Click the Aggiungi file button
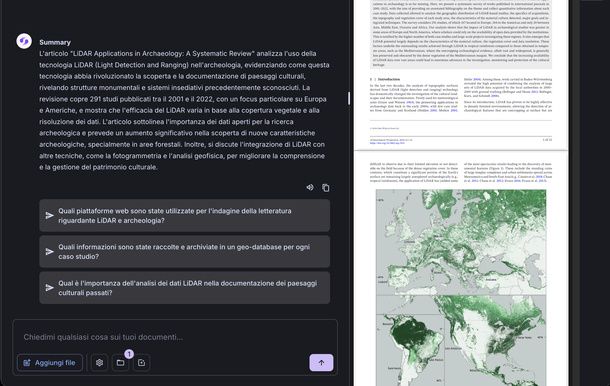 coord(50,363)
